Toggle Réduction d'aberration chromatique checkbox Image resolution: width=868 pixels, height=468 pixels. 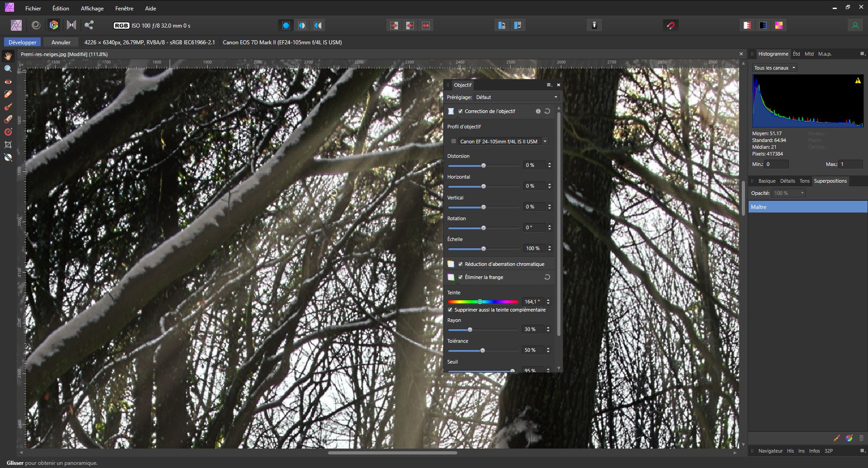pos(460,264)
